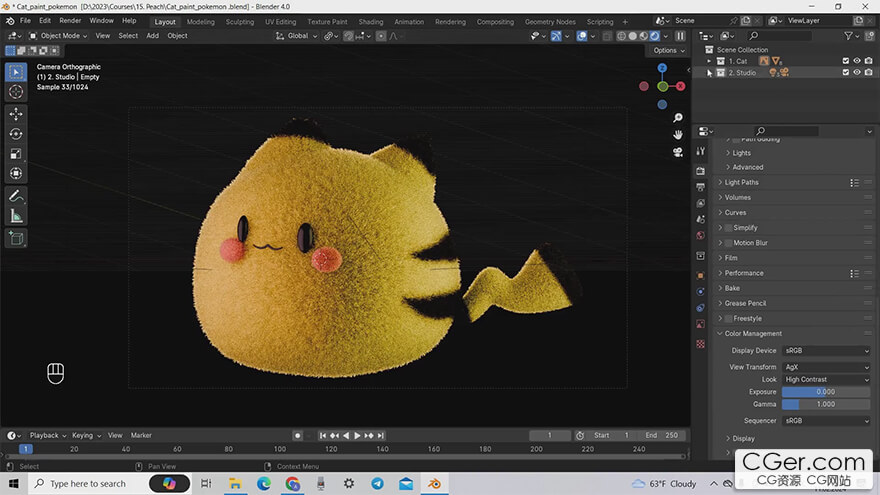Select the Rotate tool

coord(16,134)
